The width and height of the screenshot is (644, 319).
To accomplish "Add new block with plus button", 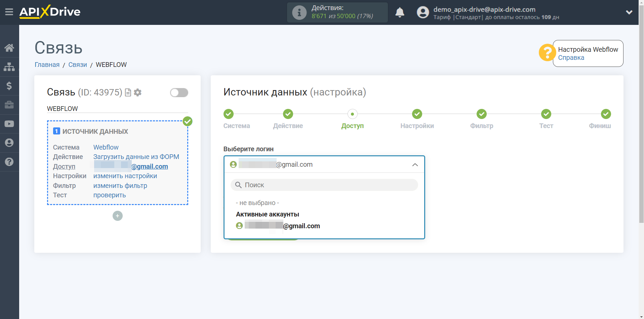I will point(118,216).
